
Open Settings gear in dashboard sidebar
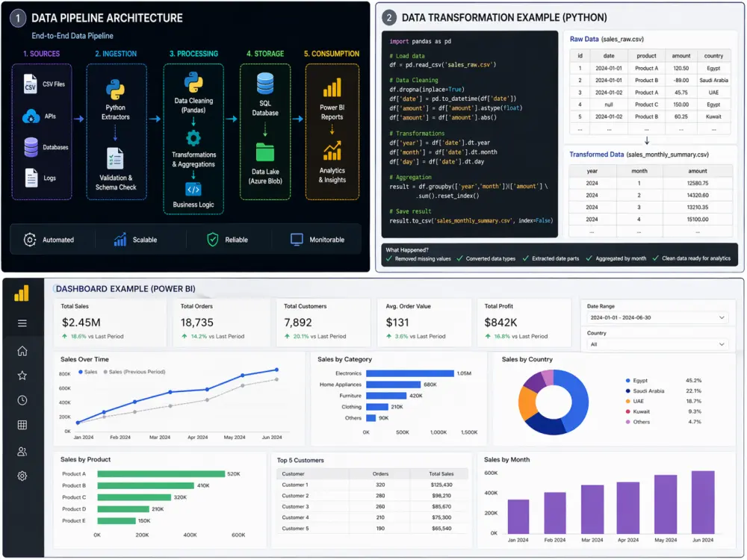click(x=22, y=476)
